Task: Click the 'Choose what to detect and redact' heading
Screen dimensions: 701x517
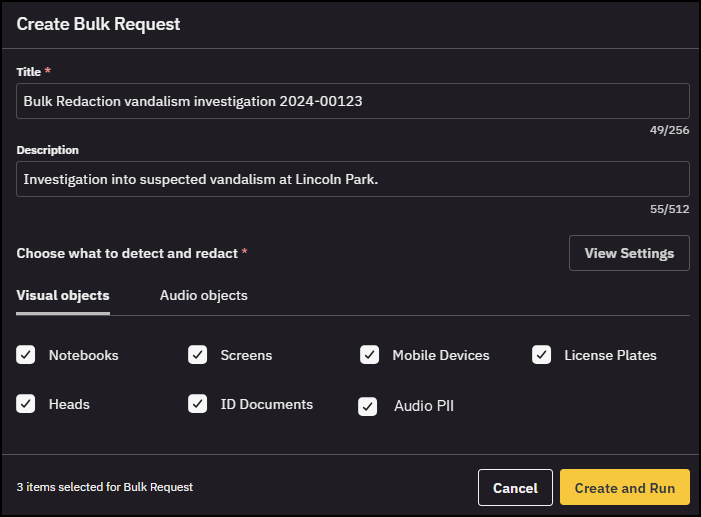Action: coord(127,254)
